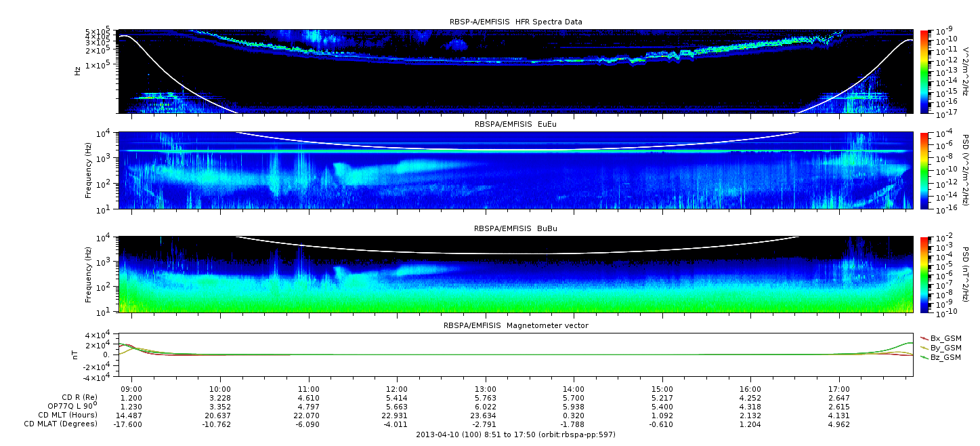Click the Magnetometer vector panel title
The image size is (980, 446).
(515, 325)
